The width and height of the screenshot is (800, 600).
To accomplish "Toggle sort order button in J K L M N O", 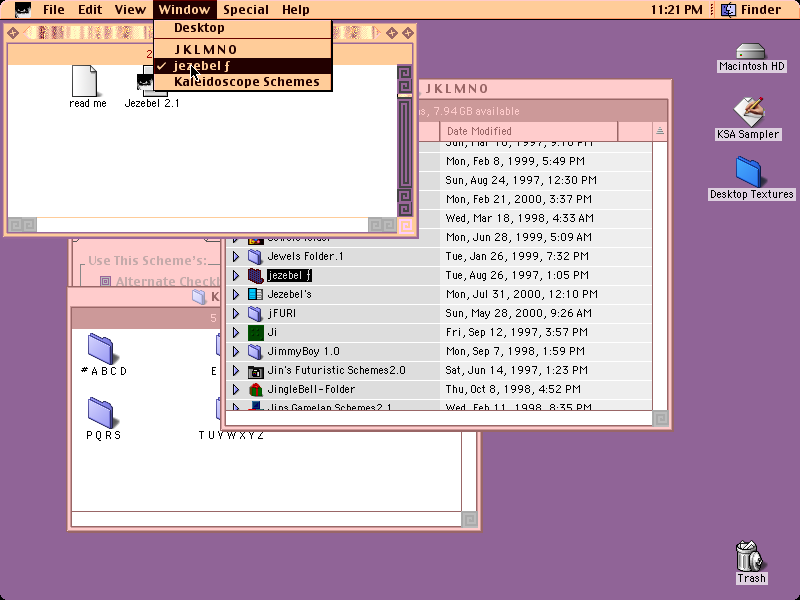I will click(660, 131).
